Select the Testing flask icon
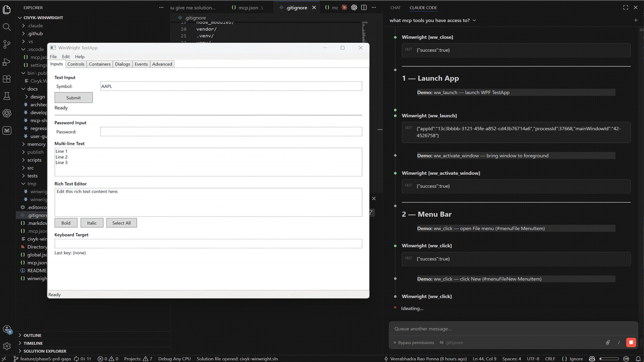This screenshot has height=362, width=644. [7, 96]
